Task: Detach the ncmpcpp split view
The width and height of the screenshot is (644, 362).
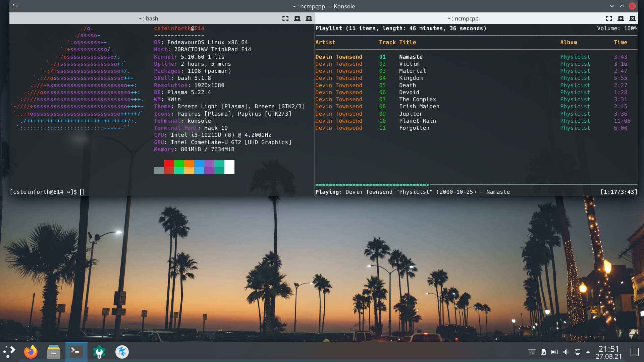Action: (621, 18)
